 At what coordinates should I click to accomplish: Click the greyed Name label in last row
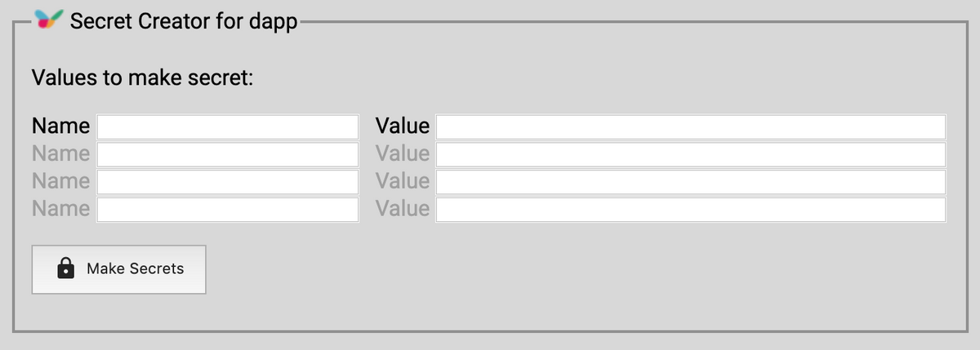coord(60,209)
